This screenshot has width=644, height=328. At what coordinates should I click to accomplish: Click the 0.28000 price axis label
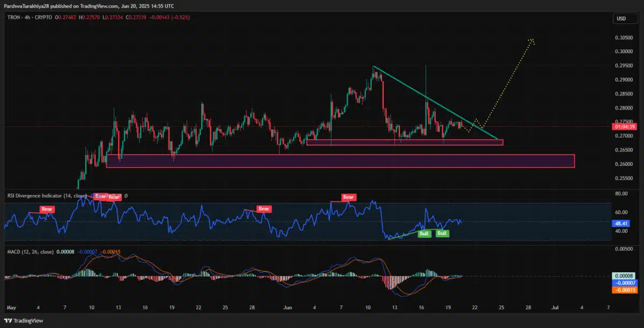(623, 107)
